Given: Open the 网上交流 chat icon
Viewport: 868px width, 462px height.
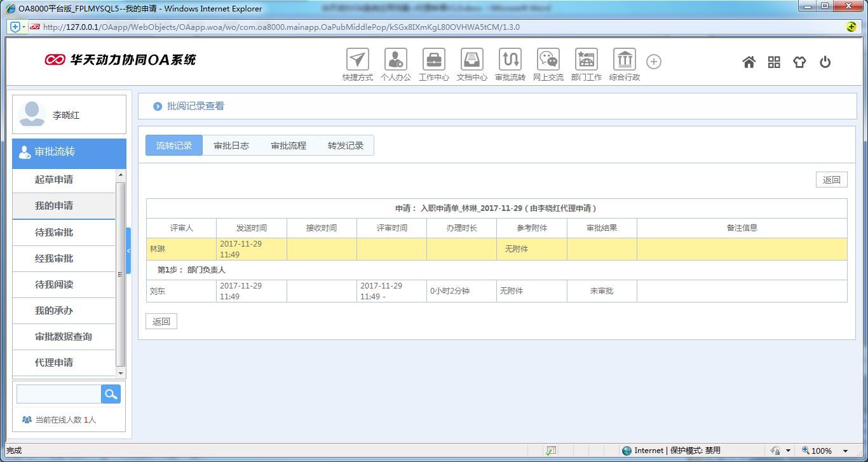Looking at the screenshot, I should 548,60.
